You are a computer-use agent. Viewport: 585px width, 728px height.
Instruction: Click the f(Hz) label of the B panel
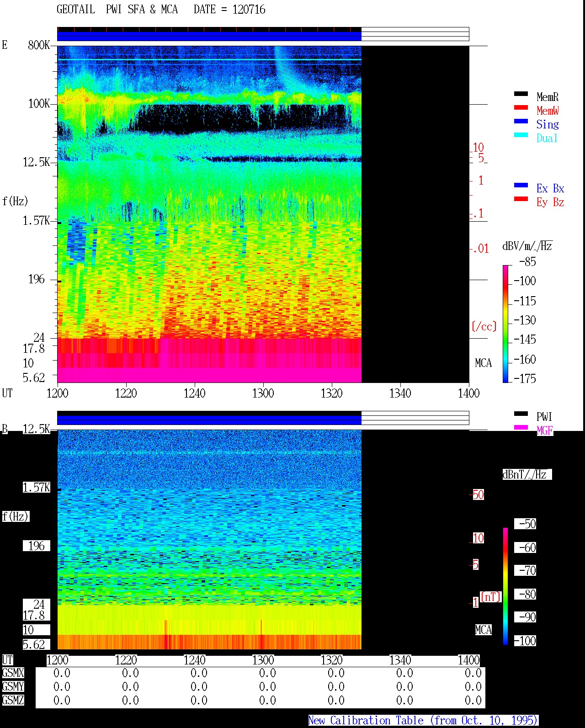pyautogui.click(x=16, y=516)
